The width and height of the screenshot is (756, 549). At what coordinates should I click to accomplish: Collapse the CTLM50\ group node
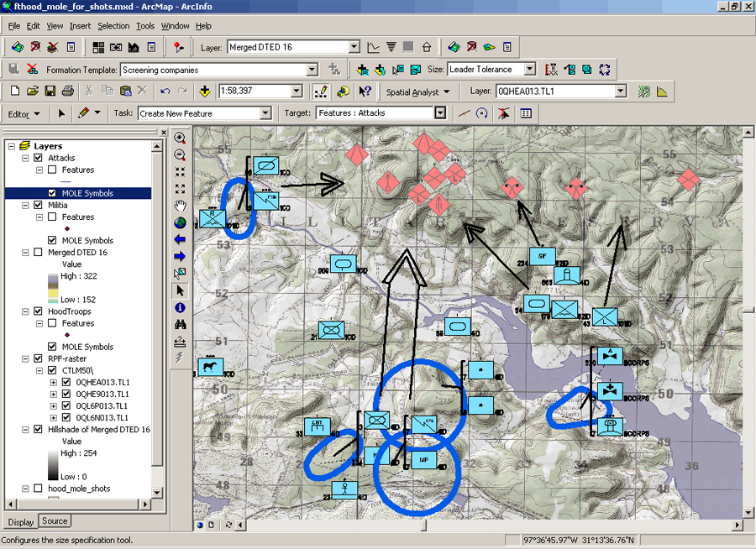click(39, 371)
